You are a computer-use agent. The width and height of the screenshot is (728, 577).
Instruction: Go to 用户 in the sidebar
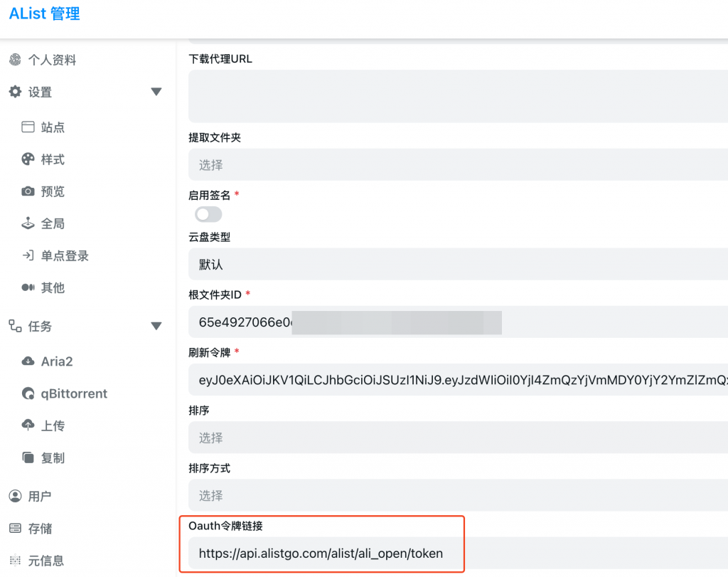point(40,497)
